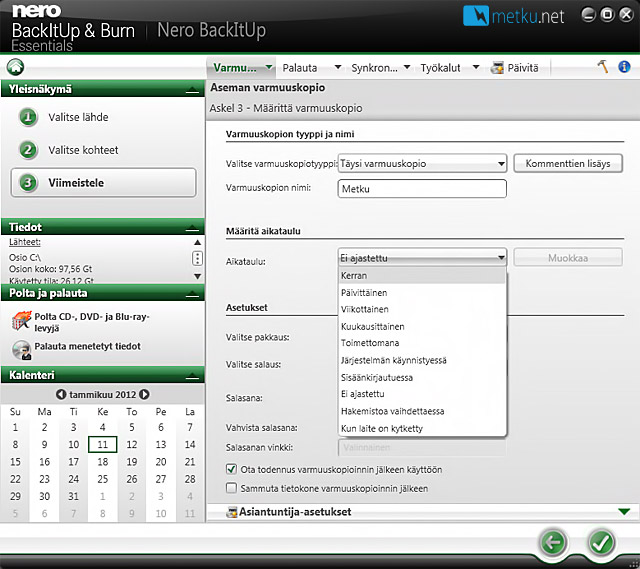Click the Tiedot scrollbar thumb
This screenshot has height=569, width=640.
click(197, 258)
